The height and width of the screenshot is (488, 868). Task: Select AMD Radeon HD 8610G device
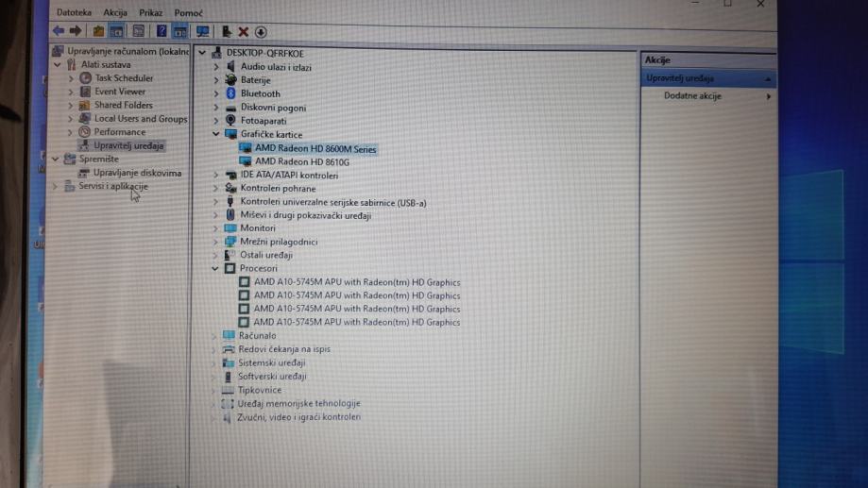pyautogui.click(x=302, y=162)
